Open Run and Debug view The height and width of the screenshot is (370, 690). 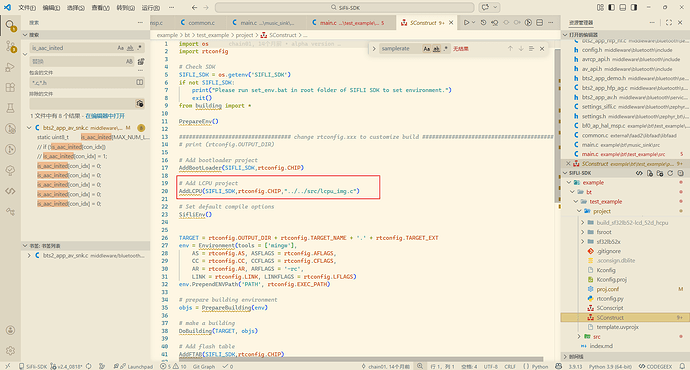click(x=10, y=67)
